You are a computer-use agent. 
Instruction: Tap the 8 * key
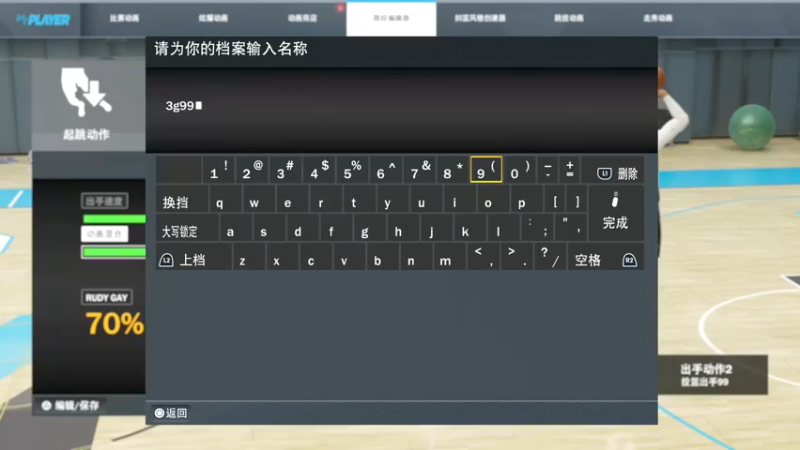point(453,170)
